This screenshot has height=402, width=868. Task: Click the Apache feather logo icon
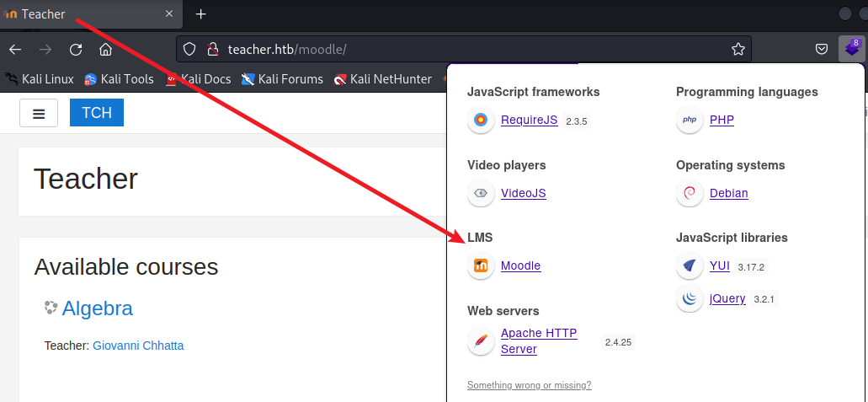(x=481, y=341)
